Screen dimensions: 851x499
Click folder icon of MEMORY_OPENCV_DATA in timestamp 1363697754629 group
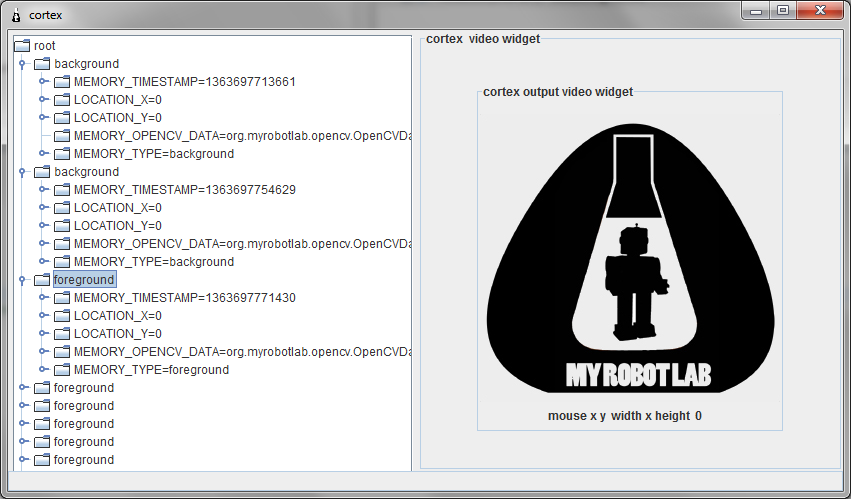[62, 244]
